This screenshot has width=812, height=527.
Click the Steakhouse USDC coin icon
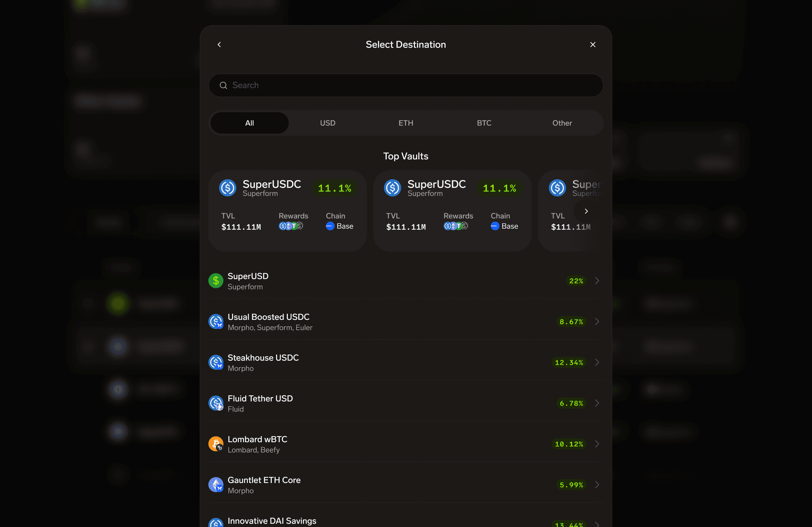click(216, 362)
